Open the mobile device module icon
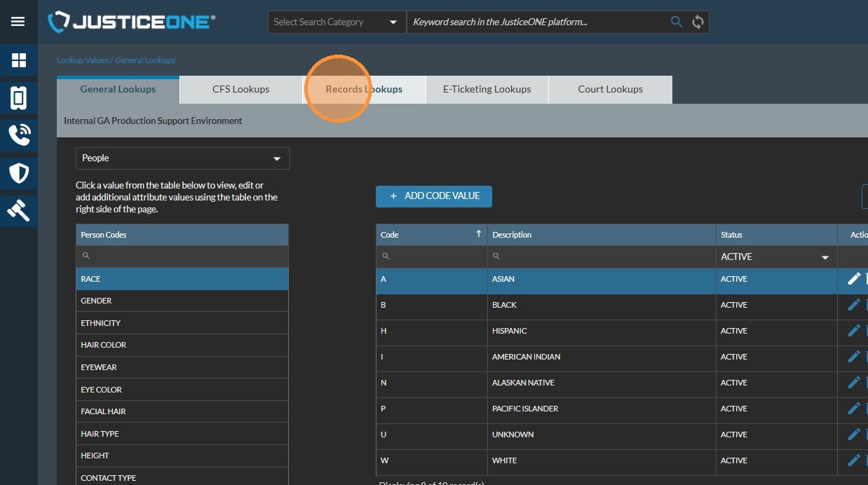Image resolution: width=868 pixels, height=485 pixels. [x=19, y=98]
